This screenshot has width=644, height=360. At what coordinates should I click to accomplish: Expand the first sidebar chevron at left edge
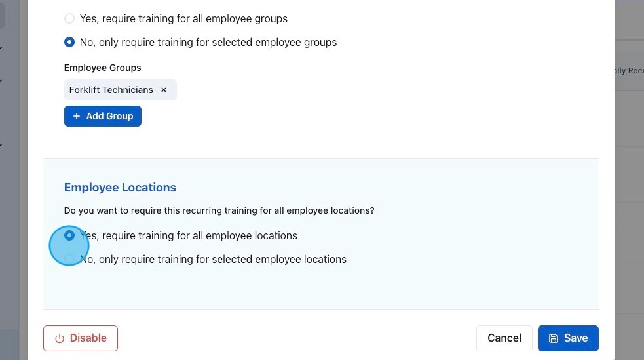point(1,48)
